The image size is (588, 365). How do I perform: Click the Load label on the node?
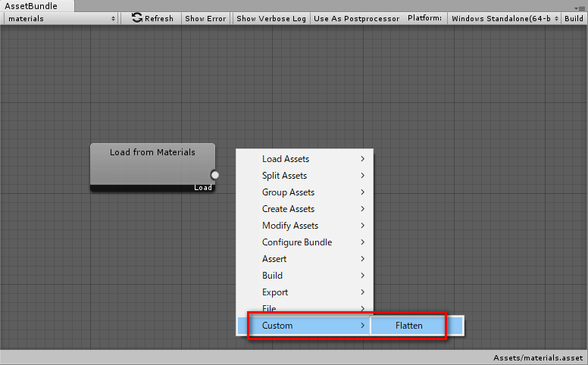pos(203,187)
